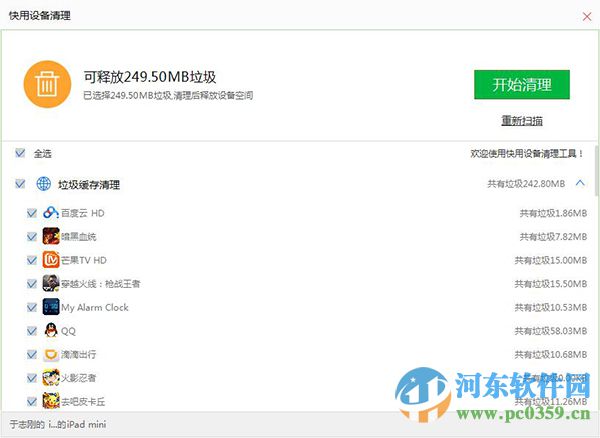Click the 共有垃圾15.00MB size value
This screenshot has width=600, height=438.
pyautogui.click(x=551, y=261)
